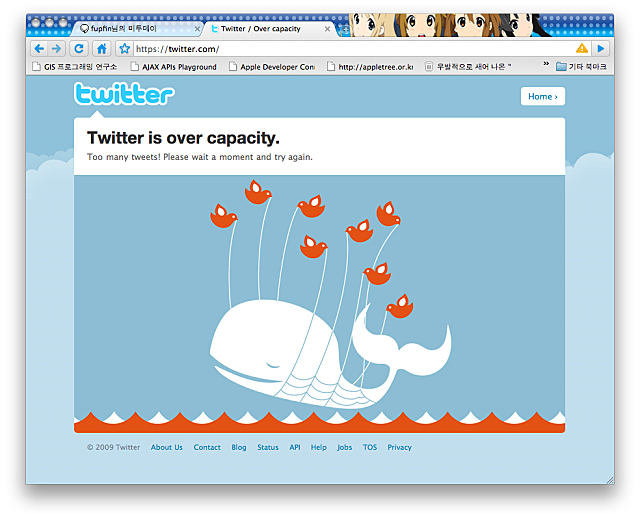Go to the browser home page icon
Viewport: 640px width, 520px height.
tap(101, 49)
